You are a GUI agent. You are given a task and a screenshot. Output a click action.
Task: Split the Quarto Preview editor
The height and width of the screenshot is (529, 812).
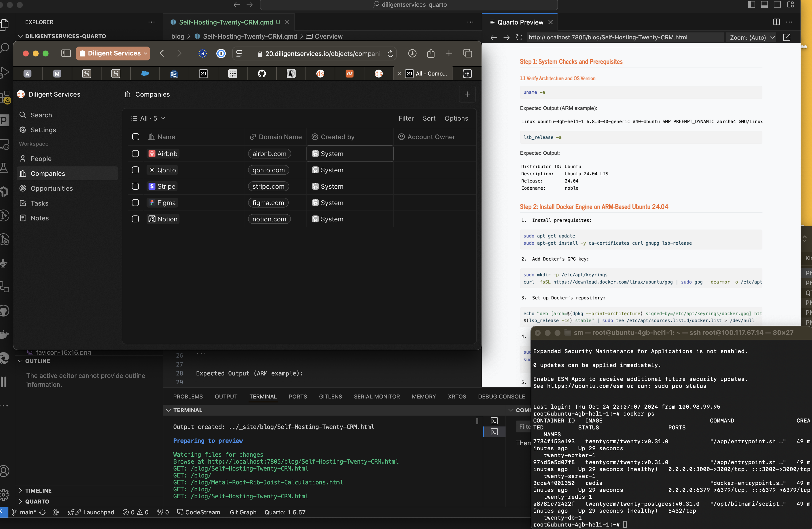pos(776,22)
